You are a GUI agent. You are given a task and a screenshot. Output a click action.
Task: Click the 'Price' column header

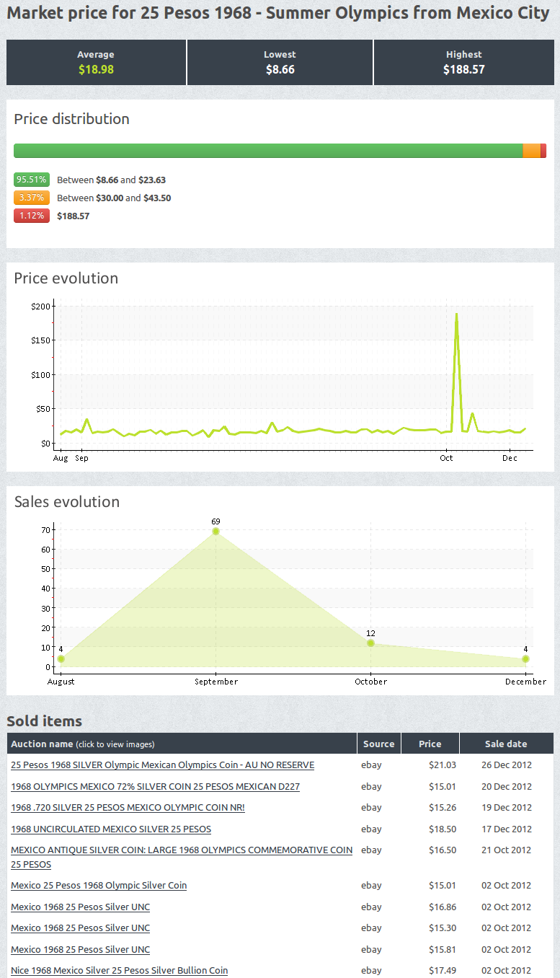[x=430, y=744]
